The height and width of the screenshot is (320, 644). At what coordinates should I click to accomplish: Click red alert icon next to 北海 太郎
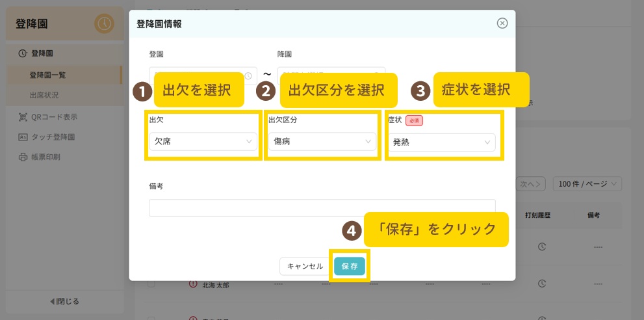pos(192,284)
